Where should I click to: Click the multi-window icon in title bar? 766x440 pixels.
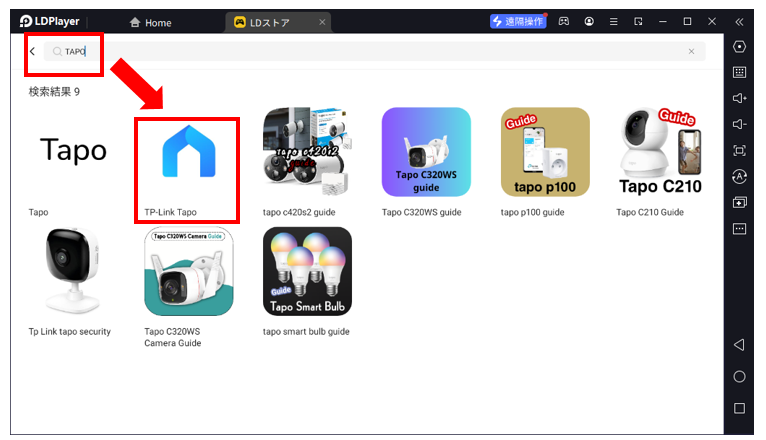(x=638, y=21)
